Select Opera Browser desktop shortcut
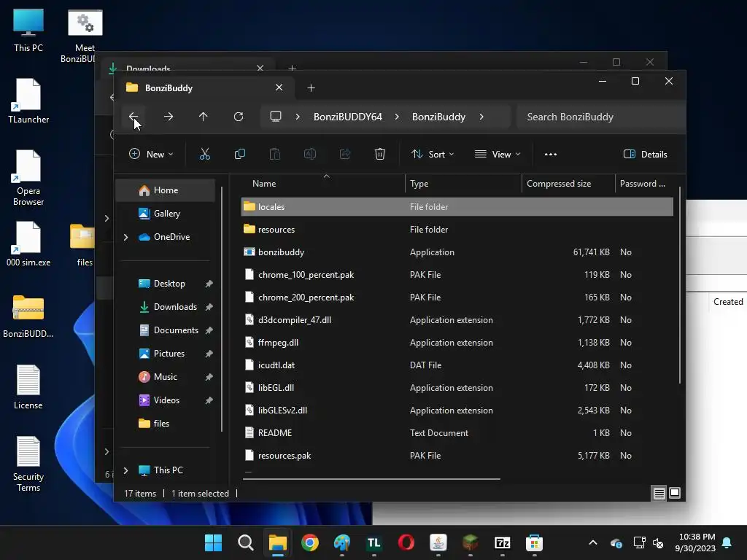 click(28, 178)
